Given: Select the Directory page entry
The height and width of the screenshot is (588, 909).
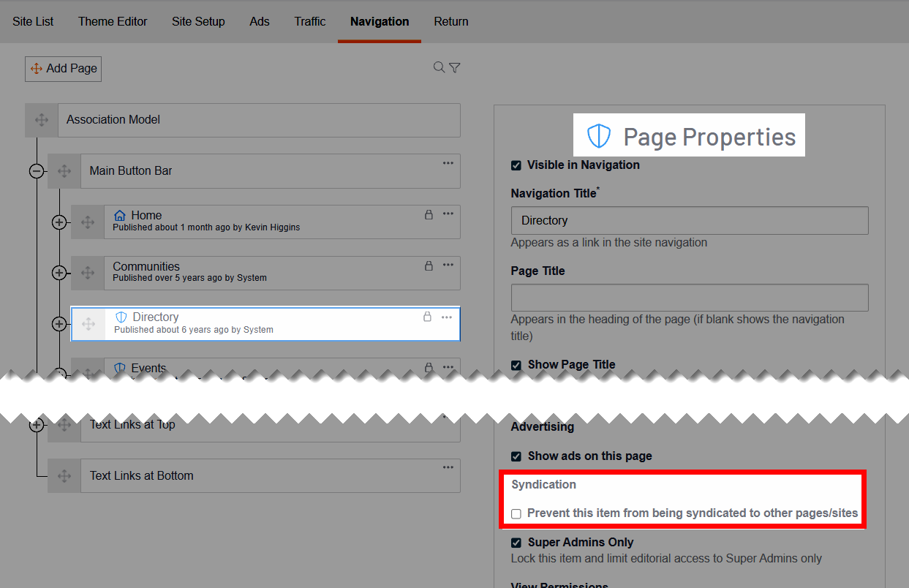Looking at the screenshot, I should pos(219,323).
